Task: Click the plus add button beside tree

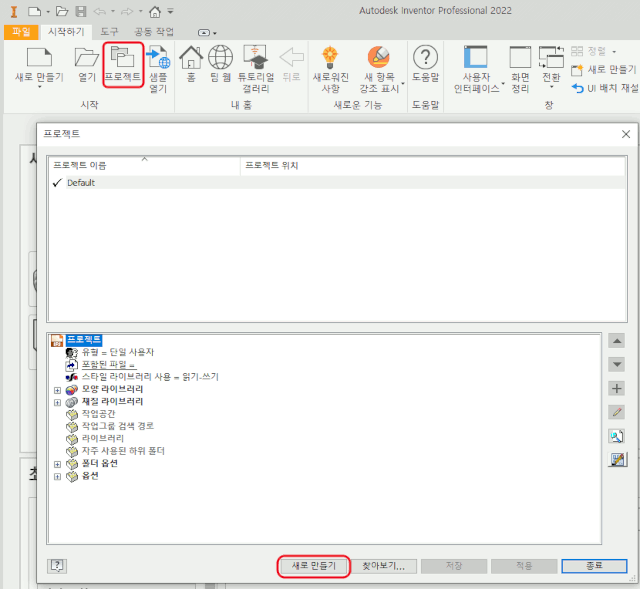Action: point(616,388)
